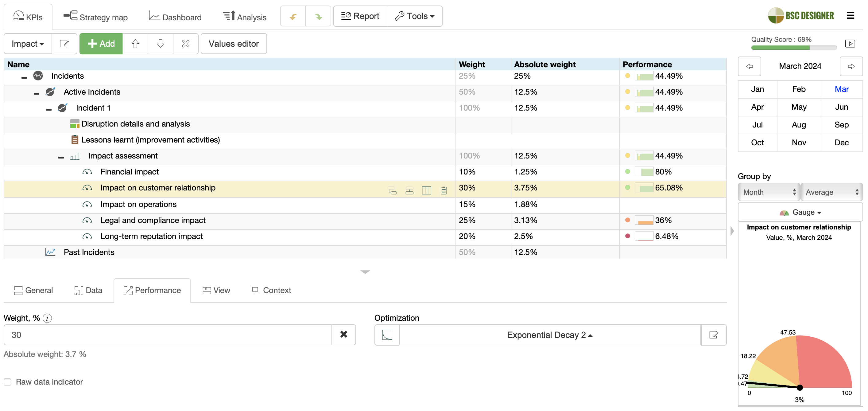Open the hamburger menu icon
This screenshot has width=868, height=411.
850,15
